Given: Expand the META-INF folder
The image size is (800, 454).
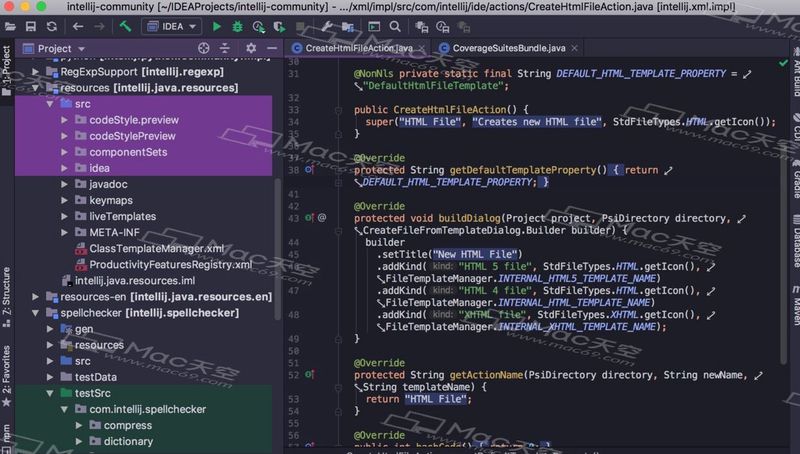Looking at the screenshot, I should point(64,233).
